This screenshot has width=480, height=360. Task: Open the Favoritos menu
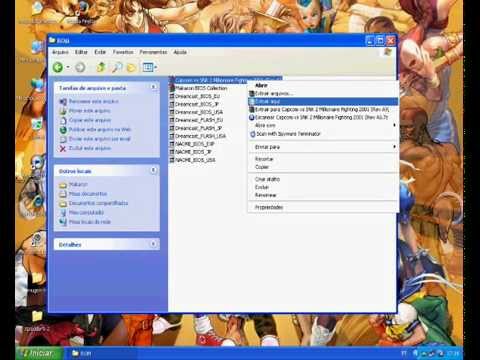pos(123,52)
